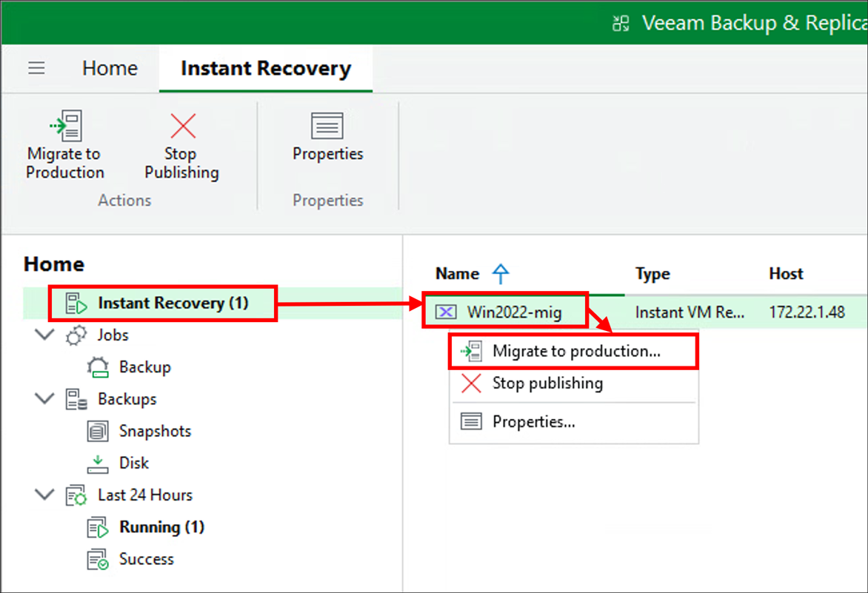Sort by the Host column header
The height and width of the screenshot is (593, 868).
786,274
